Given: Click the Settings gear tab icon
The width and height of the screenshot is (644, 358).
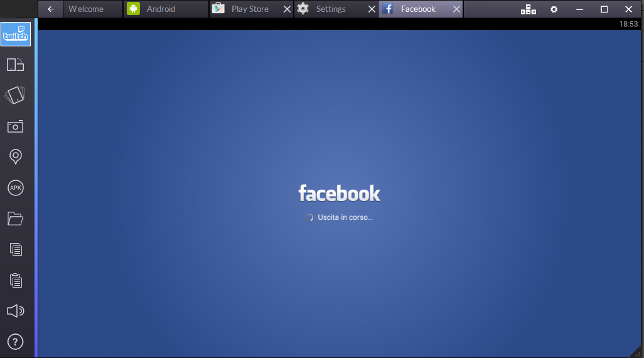Looking at the screenshot, I should [x=303, y=9].
